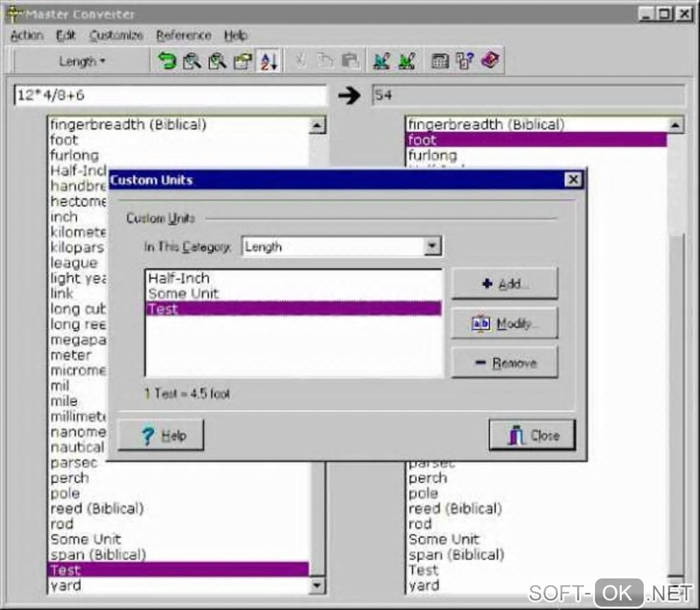The image size is (700, 610).
Task: Click left list scrollbar up arrow
Action: 317,126
